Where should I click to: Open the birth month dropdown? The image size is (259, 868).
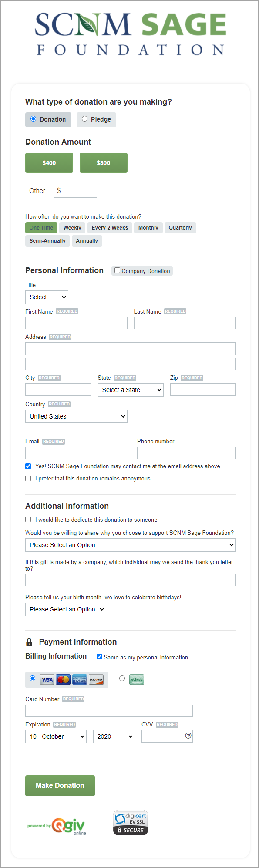(x=66, y=609)
